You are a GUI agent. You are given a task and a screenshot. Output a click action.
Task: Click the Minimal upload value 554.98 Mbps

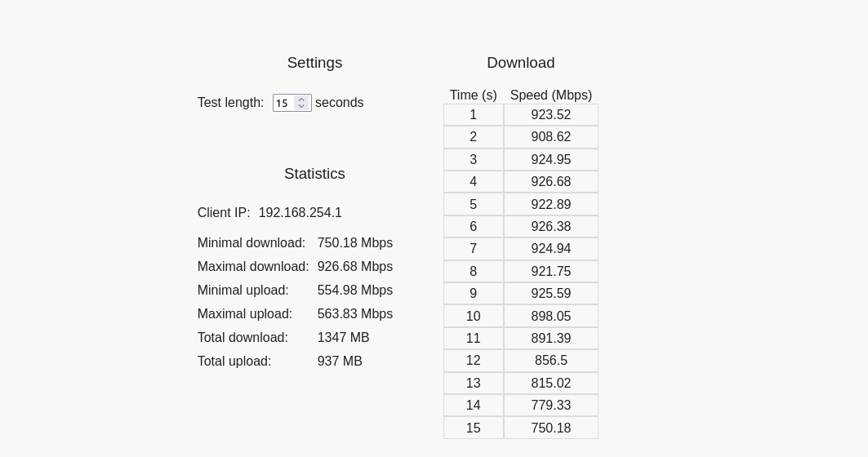(x=355, y=290)
